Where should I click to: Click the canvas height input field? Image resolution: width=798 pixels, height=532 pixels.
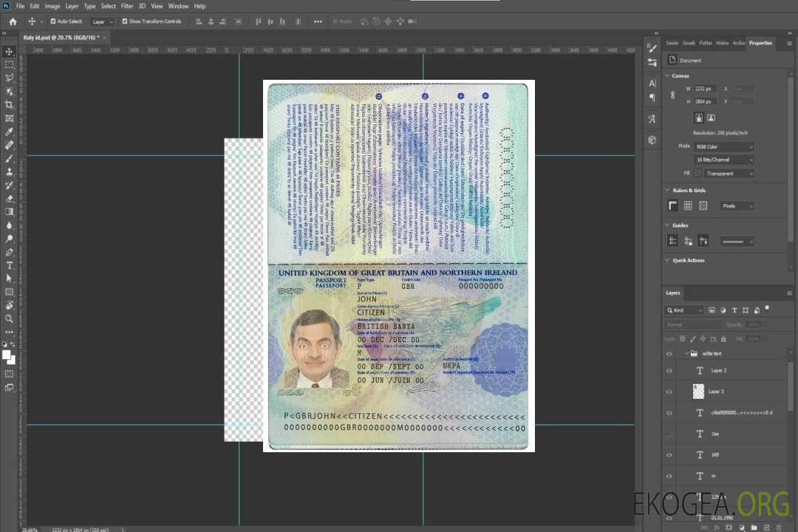pyautogui.click(x=706, y=102)
